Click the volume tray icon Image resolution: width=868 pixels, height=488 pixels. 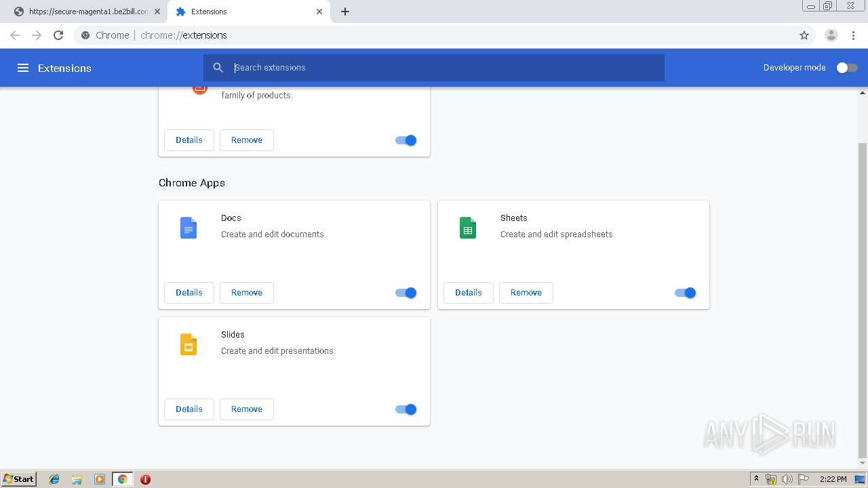coord(787,479)
